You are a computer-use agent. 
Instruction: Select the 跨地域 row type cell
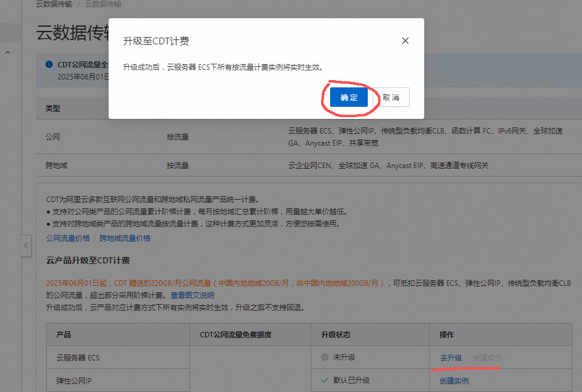56,166
